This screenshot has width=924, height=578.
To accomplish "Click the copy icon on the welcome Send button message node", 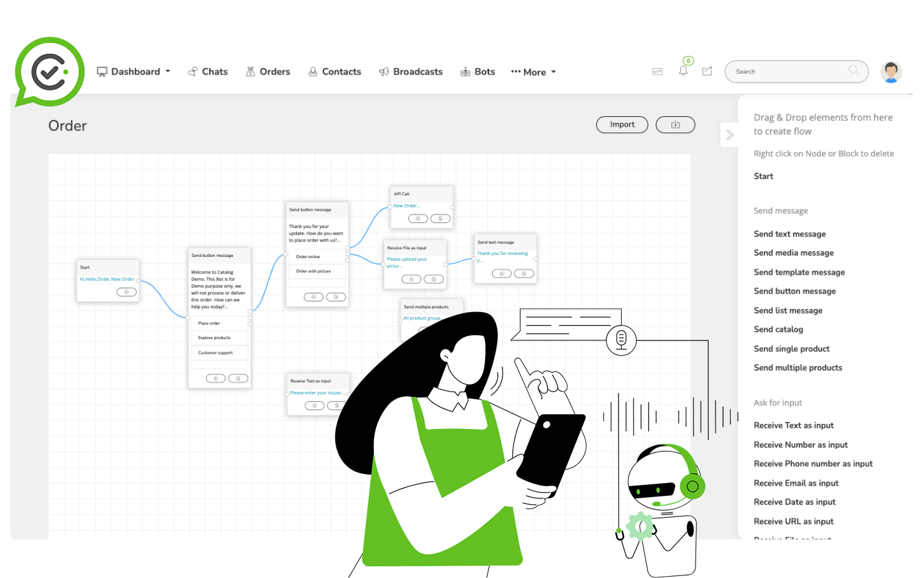I will pyautogui.click(x=238, y=378).
